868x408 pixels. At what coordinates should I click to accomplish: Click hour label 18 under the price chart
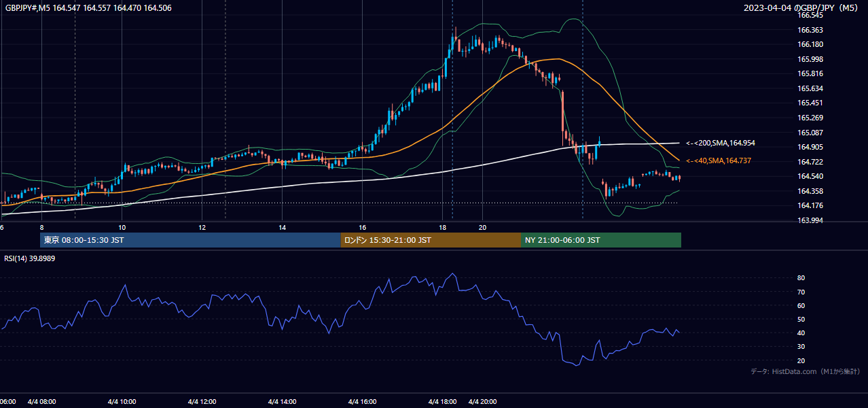[443, 227]
